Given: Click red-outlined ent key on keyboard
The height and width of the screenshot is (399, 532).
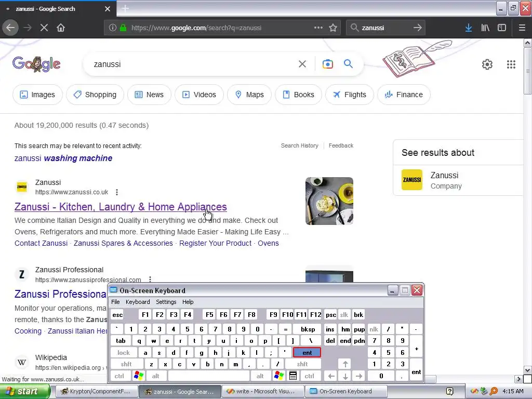Looking at the screenshot, I should point(307,353).
